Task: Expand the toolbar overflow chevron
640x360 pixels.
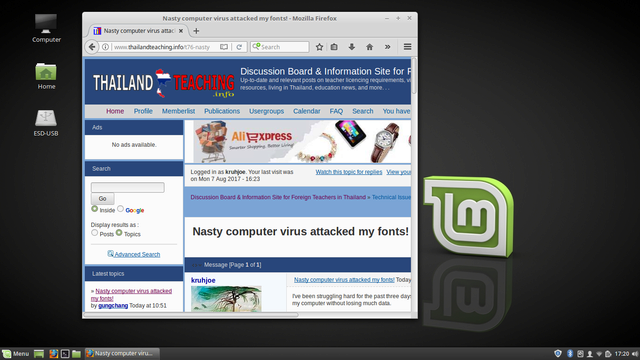Action: pyautogui.click(x=387, y=47)
